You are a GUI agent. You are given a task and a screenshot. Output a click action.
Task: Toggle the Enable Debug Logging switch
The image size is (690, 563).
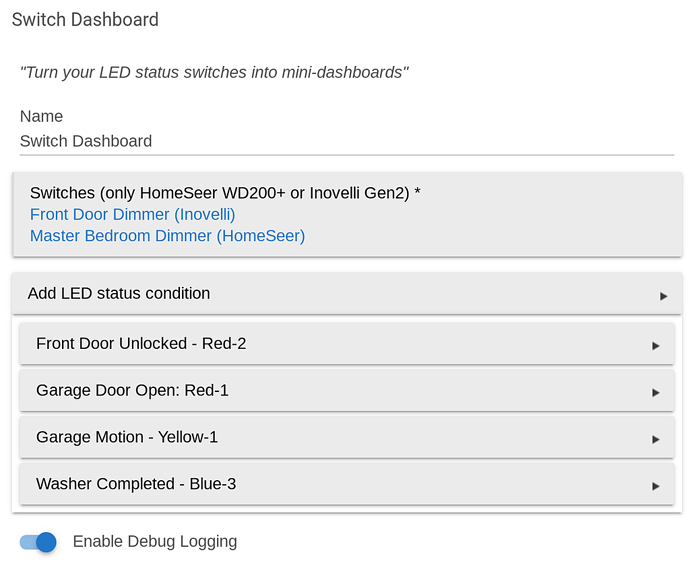[x=38, y=542]
